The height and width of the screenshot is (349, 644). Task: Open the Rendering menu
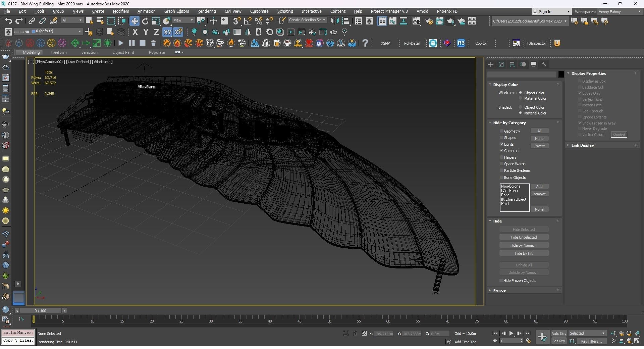click(207, 11)
